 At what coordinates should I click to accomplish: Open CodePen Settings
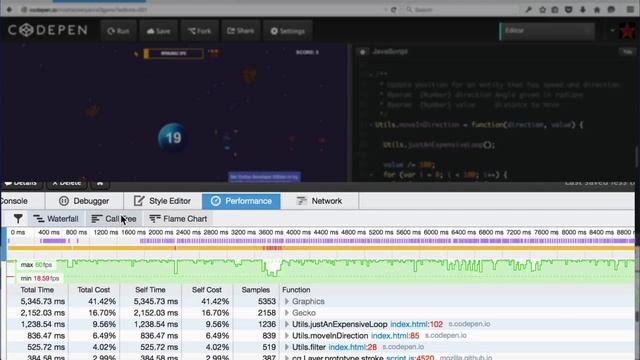click(x=288, y=31)
